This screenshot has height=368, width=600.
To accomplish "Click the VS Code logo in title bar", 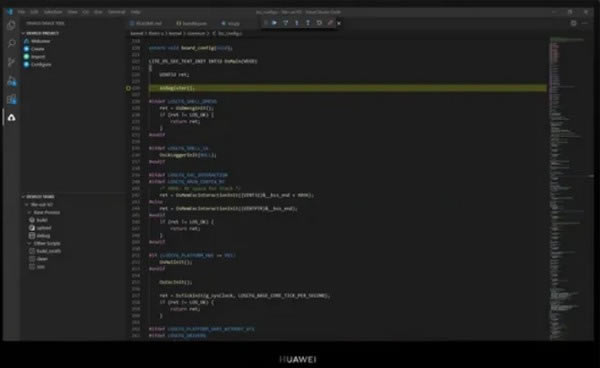I will click(9, 12).
